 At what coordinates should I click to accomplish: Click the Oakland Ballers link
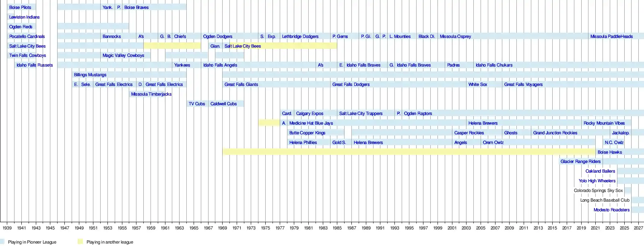coord(600,171)
